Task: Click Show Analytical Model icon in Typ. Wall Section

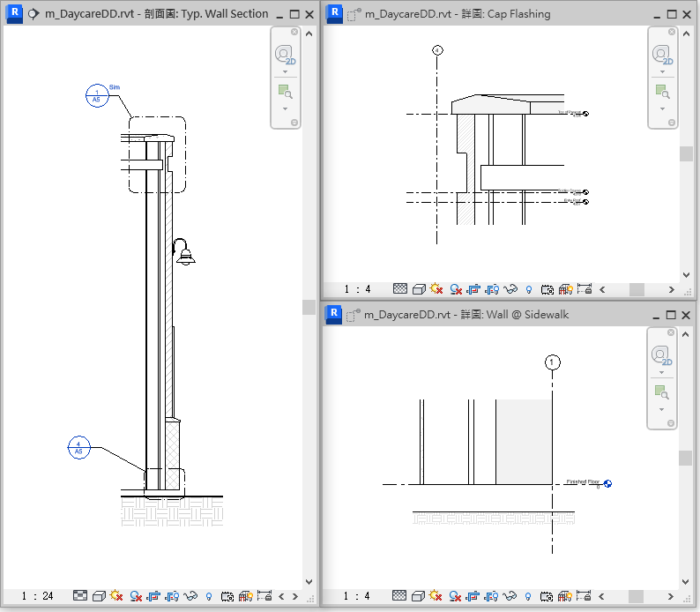Action: [246, 596]
